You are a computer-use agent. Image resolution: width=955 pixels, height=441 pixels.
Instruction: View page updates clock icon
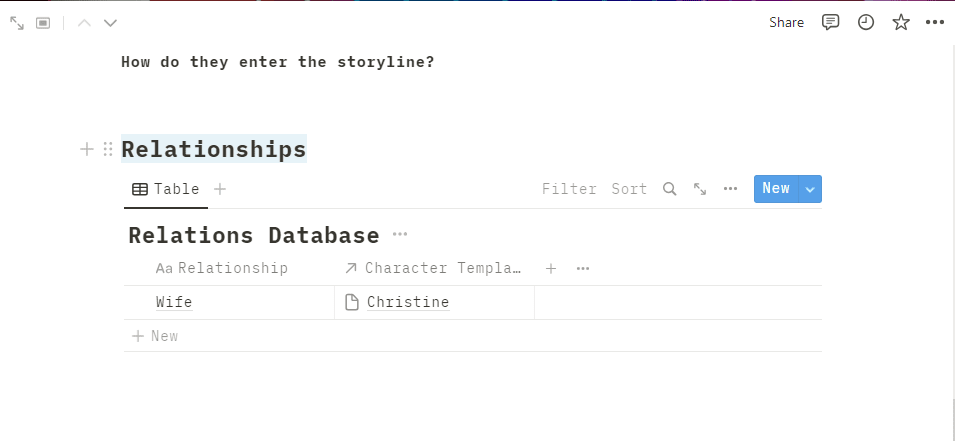(866, 22)
